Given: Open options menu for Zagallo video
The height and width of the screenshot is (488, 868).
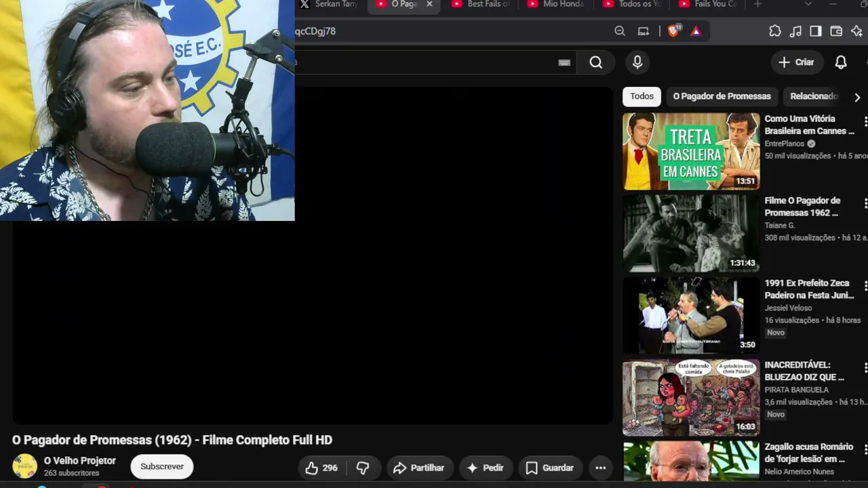Looking at the screenshot, I should pyautogui.click(x=865, y=449).
